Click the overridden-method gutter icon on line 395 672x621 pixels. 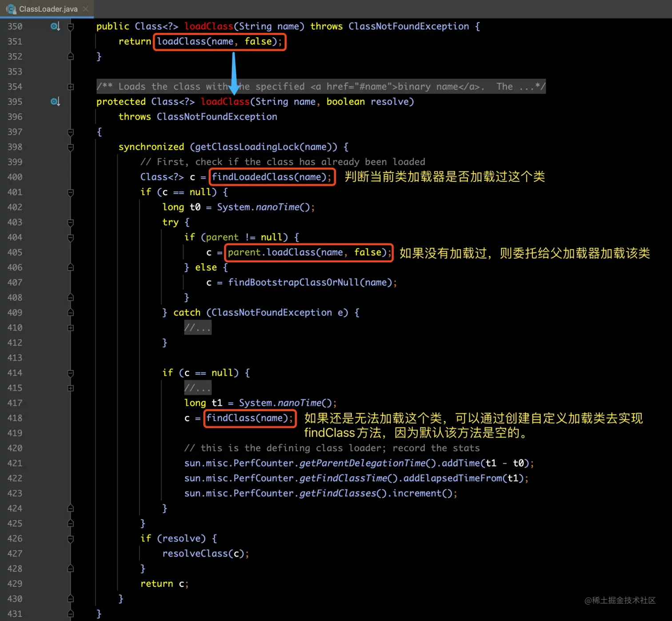55,102
